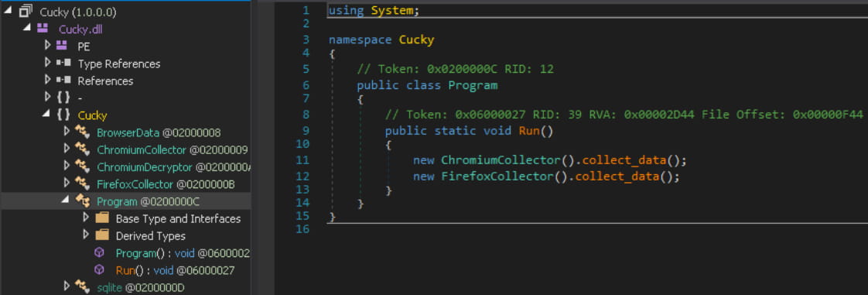
Task: Expand the BrowserData class
Action: coord(67,132)
